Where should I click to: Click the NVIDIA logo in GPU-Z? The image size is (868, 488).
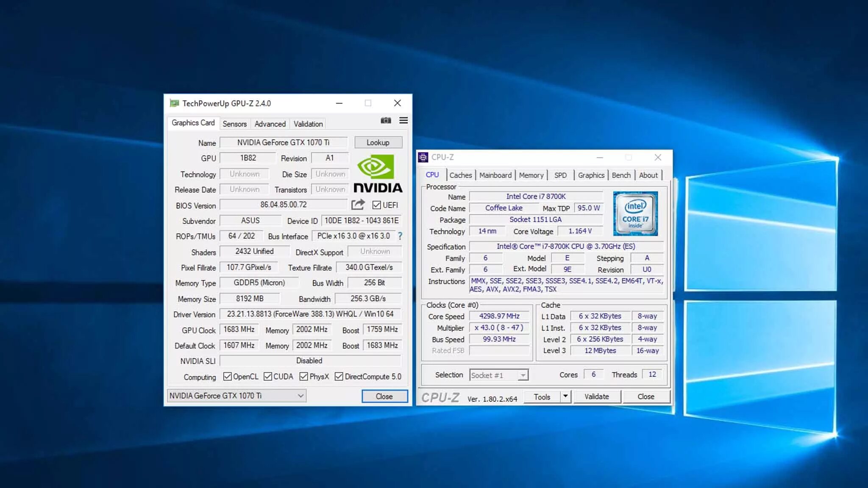378,173
